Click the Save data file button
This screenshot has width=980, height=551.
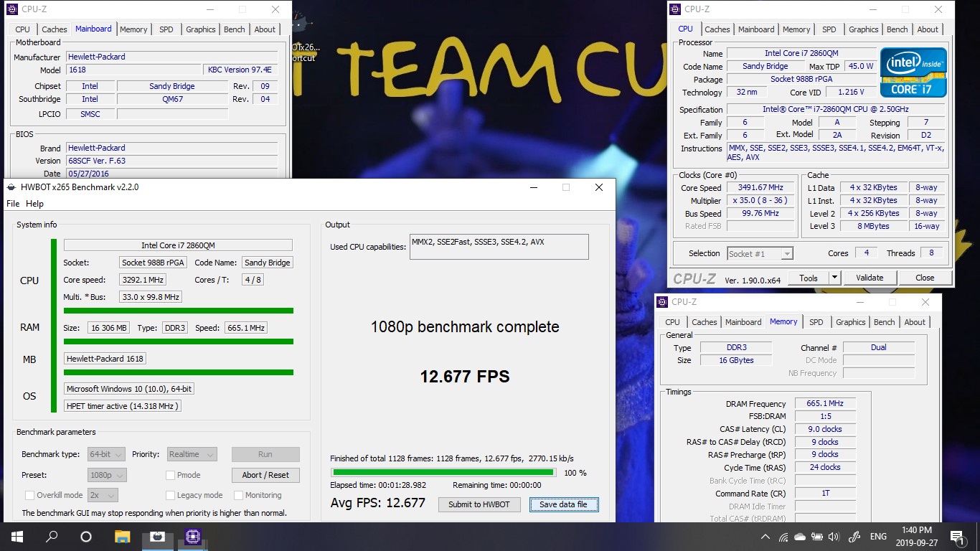coord(563,504)
